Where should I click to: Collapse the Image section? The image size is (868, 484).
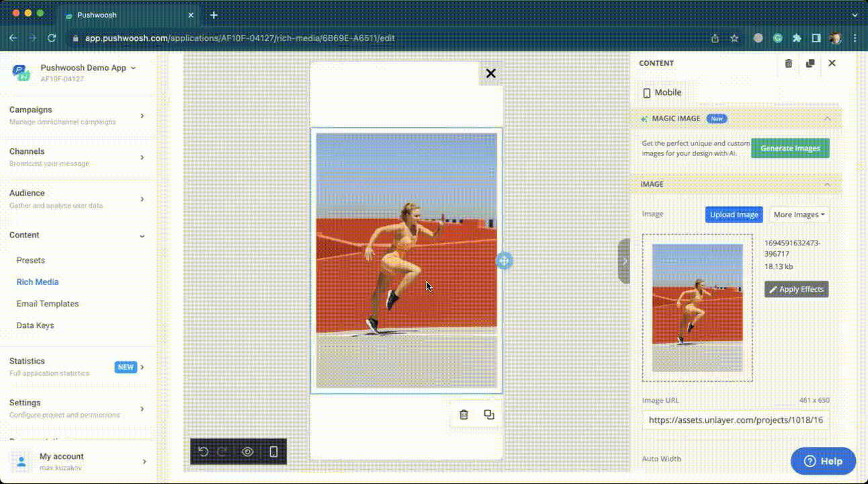tap(827, 184)
